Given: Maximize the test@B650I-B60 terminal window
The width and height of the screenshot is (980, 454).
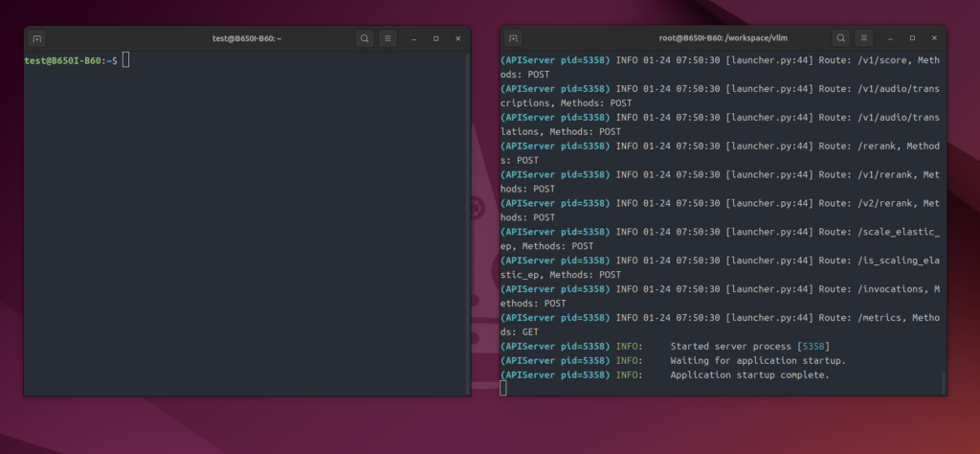Looking at the screenshot, I should [436, 39].
